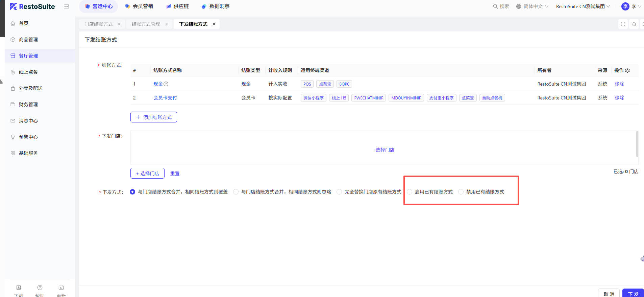This screenshot has width=644, height=297.
Task: Click the store list scrollbar
Action: coord(637,144)
